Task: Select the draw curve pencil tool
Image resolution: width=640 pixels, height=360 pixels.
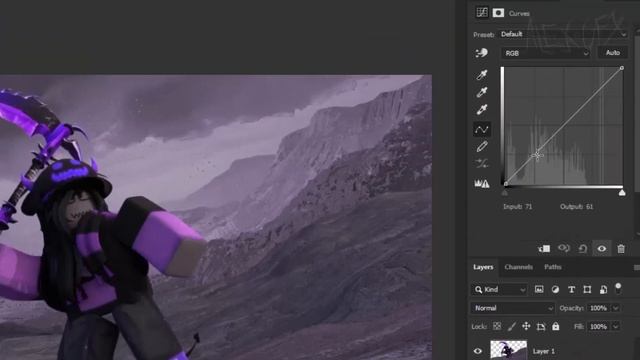Action: 482,147
